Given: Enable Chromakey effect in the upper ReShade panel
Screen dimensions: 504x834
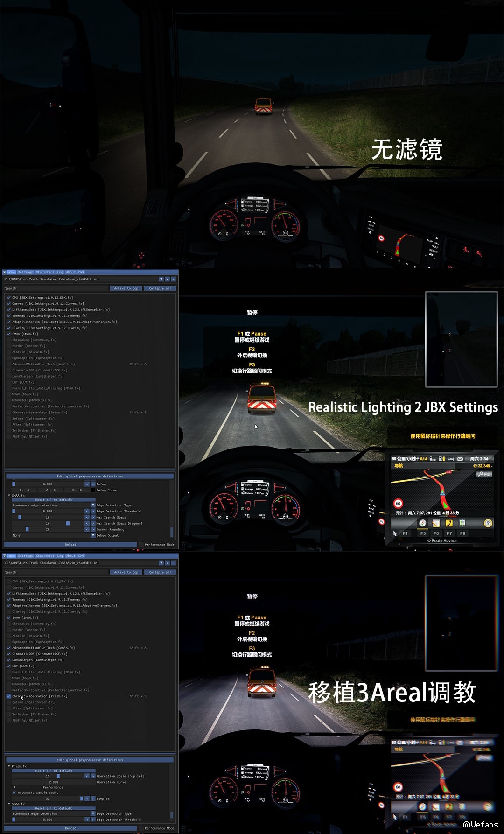Looking at the screenshot, I should pos(9,340).
